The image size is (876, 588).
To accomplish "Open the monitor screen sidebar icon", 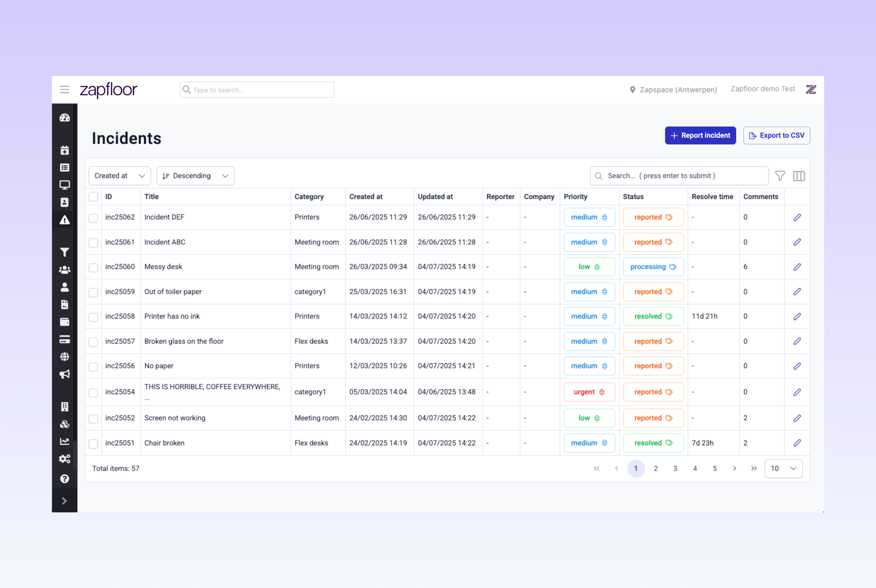I will pos(65,185).
